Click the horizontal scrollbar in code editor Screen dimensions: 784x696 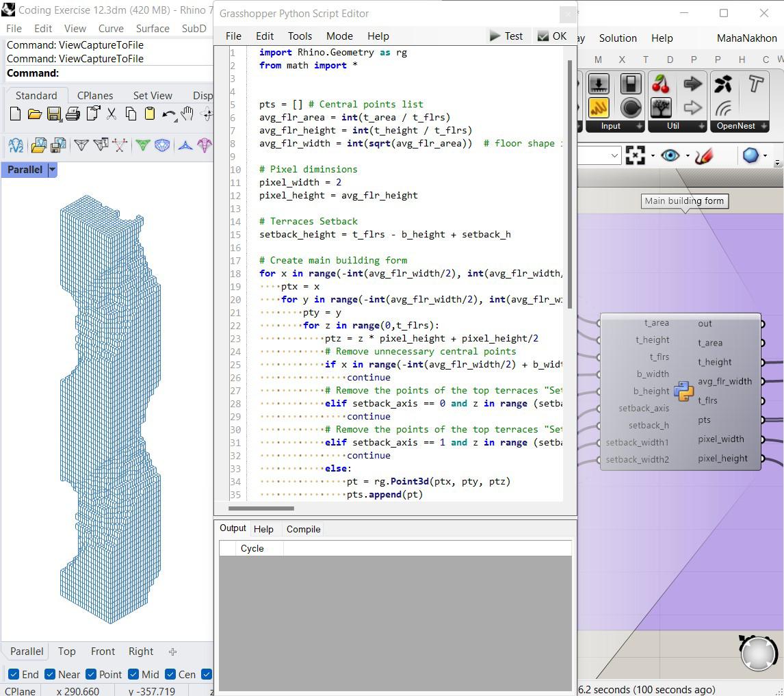click(261, 508)
